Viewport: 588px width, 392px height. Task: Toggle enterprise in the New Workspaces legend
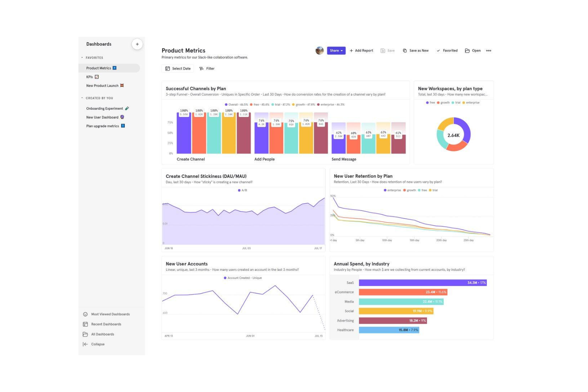471,102
